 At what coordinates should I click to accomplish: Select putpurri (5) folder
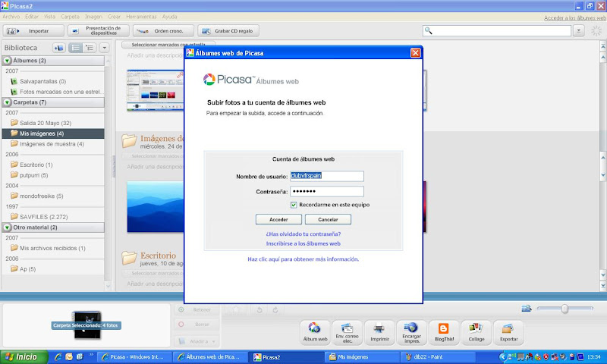coord(30,175)
